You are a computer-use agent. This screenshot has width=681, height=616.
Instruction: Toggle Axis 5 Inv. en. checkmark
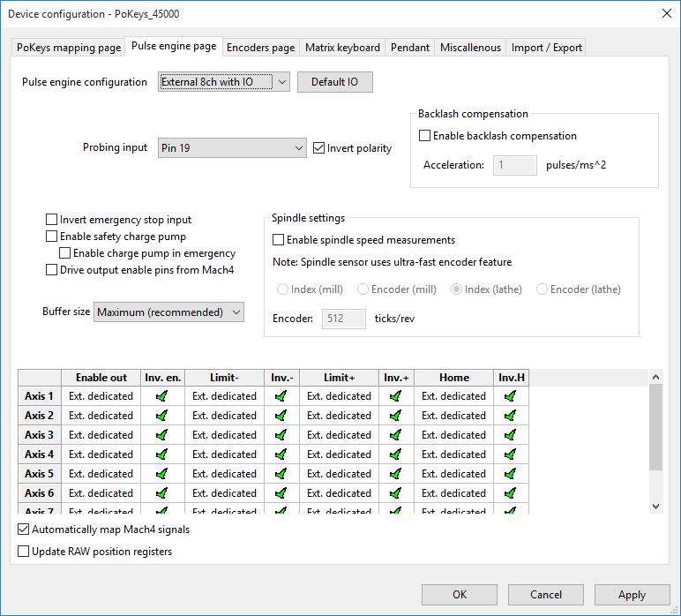click(x=162, y=474)
